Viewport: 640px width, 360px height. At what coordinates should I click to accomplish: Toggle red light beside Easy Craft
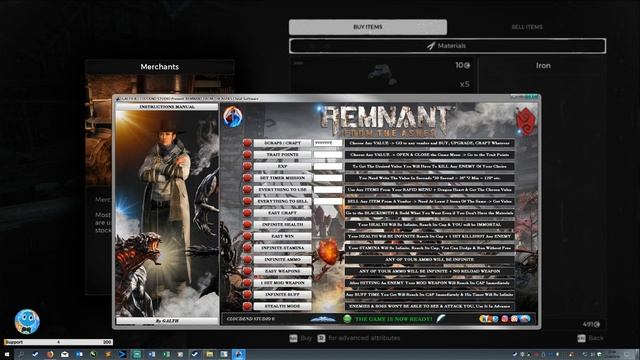(247, 213)
